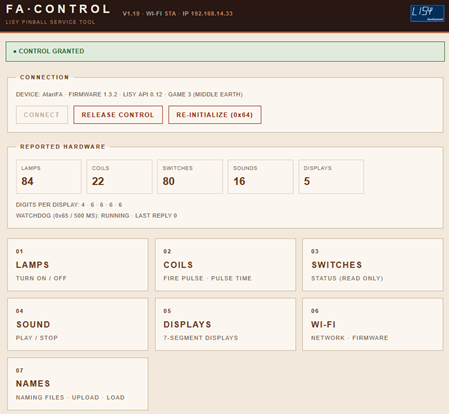Open the 01 LAMPS section
Screen dimensions: 449x414
point(78,265)
